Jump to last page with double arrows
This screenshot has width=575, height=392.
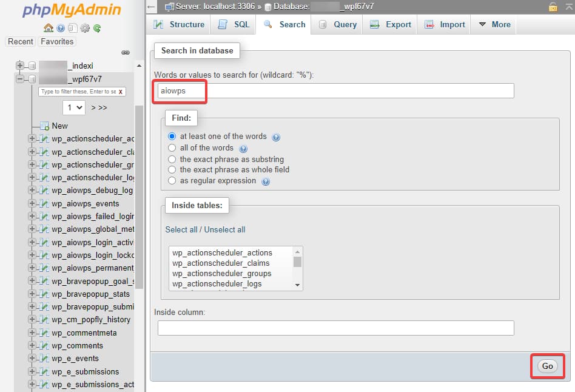tap(103, 108)
